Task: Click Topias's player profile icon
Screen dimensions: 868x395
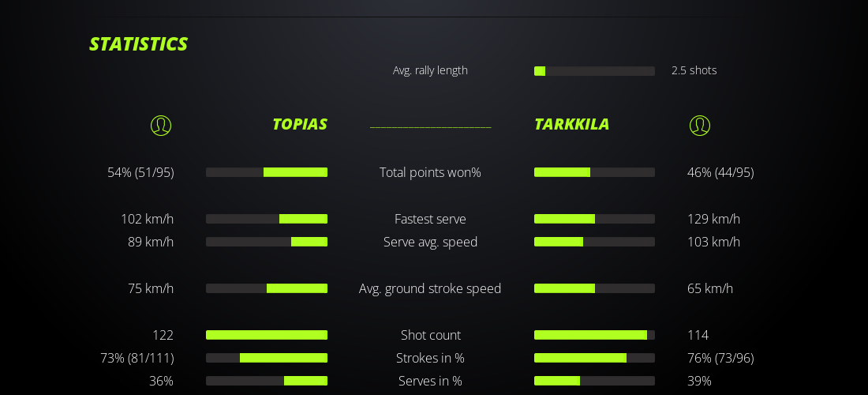Action: (161, 125)
